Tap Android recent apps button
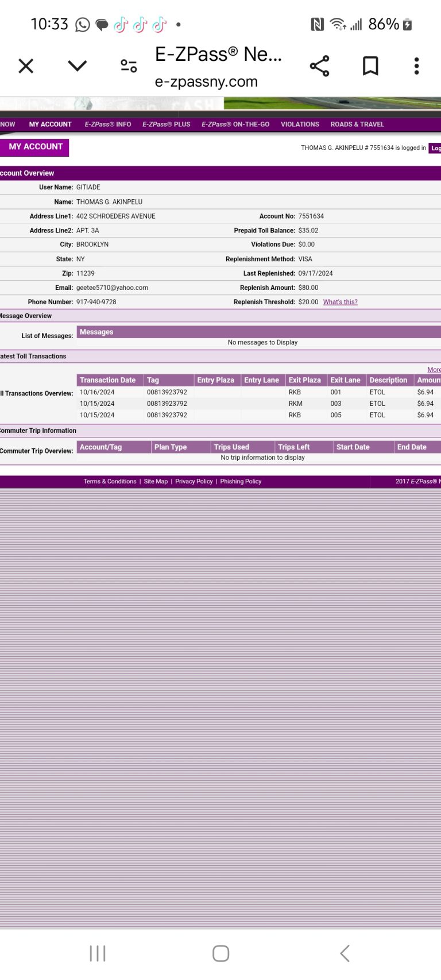The height and width of the screenshot is (980, 441). tap(98, 954)
